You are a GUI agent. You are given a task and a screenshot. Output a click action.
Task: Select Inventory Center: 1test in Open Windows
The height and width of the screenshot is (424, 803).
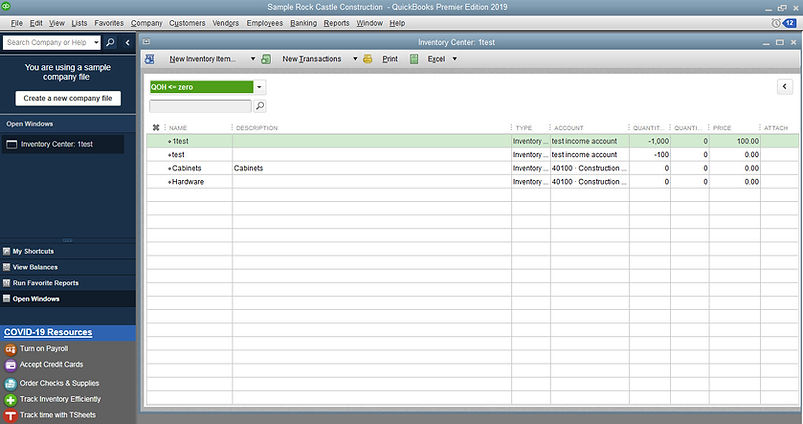(x=62, y=144)
